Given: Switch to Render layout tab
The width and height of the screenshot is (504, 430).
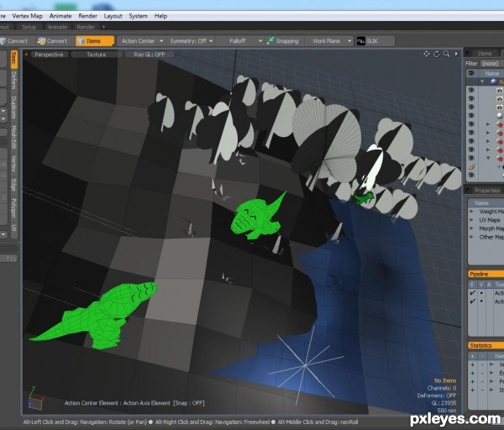Looking at the screenshot, I should coord(86,27).
